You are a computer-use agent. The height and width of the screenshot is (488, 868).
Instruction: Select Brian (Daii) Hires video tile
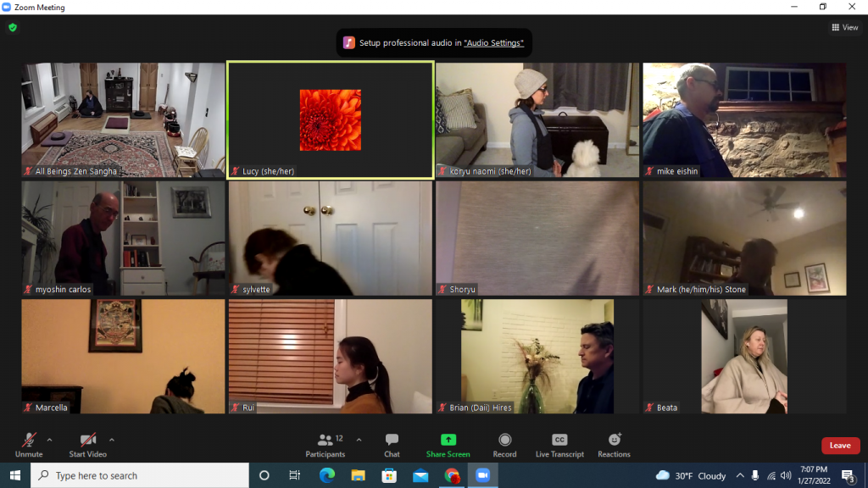(x=537, y=357)
